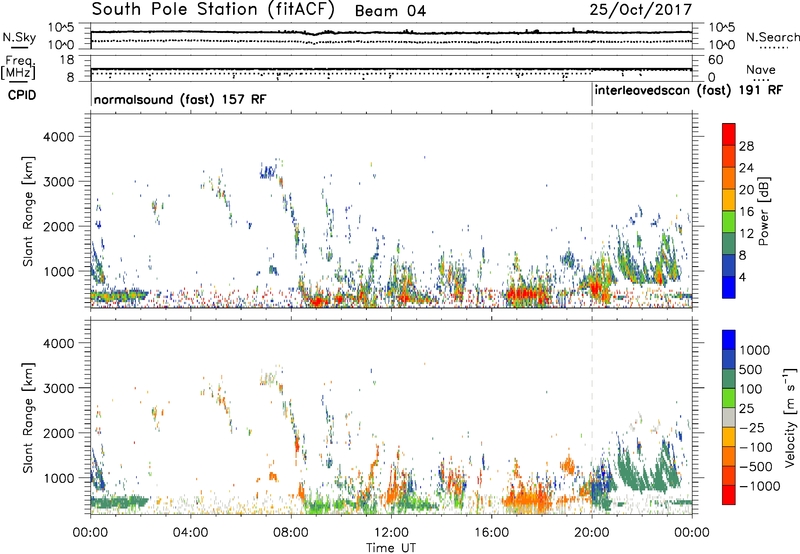800x554 pixels.
Task: Click the "24" power colorbar value
Action: (x=746, y=168)
